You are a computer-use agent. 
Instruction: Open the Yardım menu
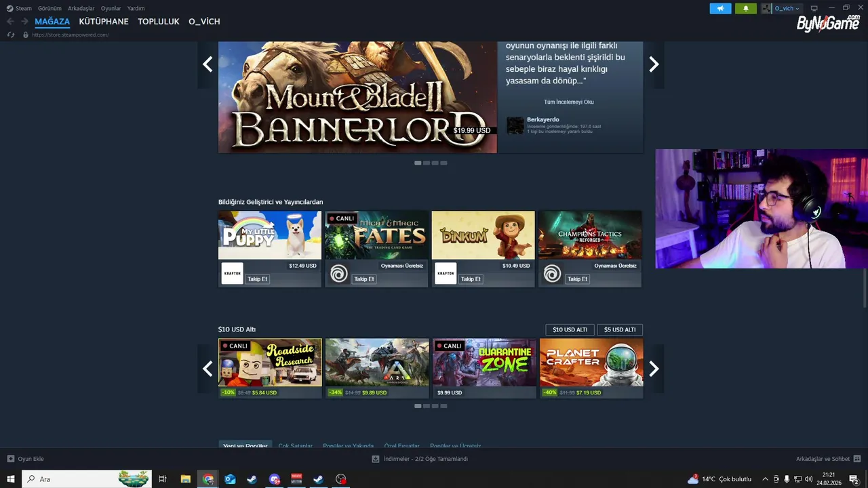click(x=136, y=8)
